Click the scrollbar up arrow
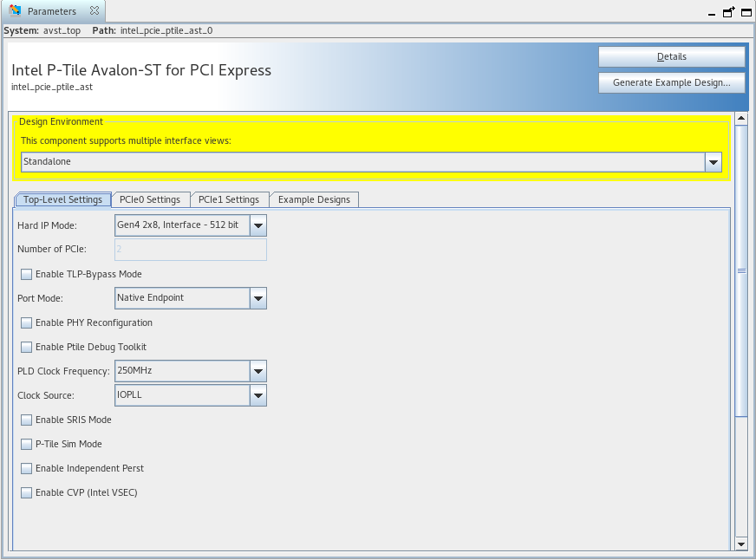The width and height of the screenshot is (756, 560). pos(741,118)
